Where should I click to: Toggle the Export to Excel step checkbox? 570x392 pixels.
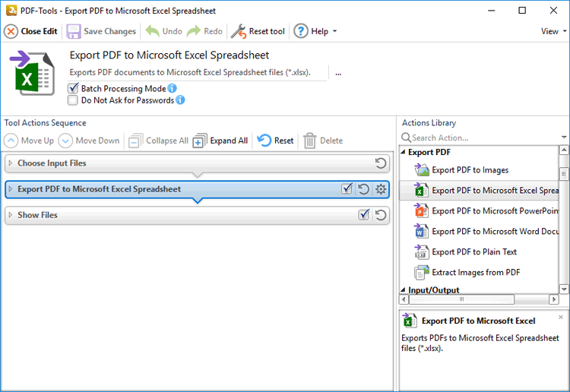pos(347,189)
